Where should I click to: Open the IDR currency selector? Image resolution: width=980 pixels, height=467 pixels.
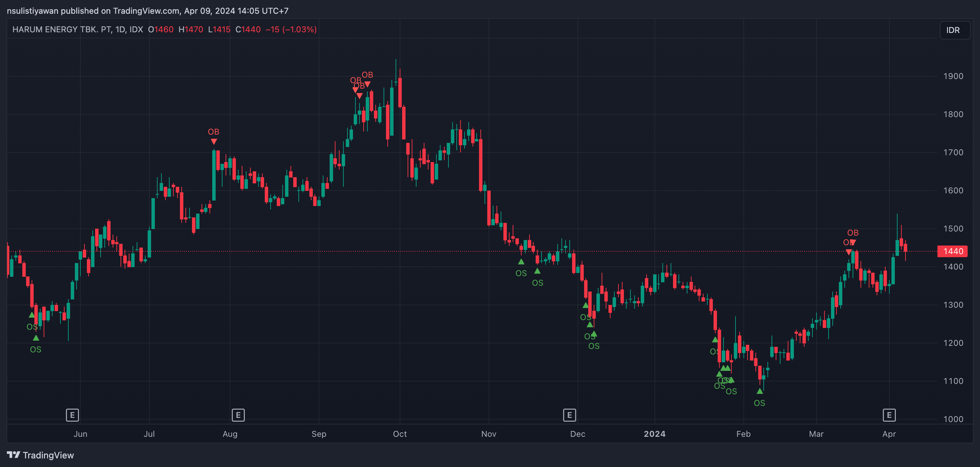pos(953,30)
